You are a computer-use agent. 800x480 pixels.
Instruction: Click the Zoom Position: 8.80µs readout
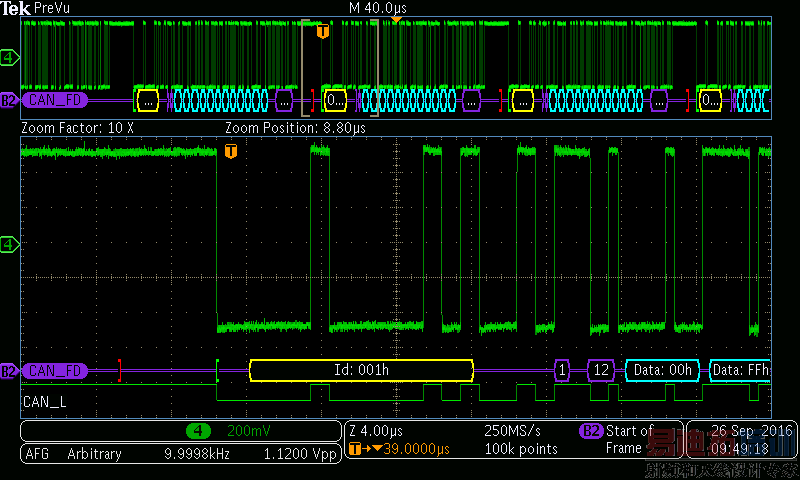click(x=295, y=129)
